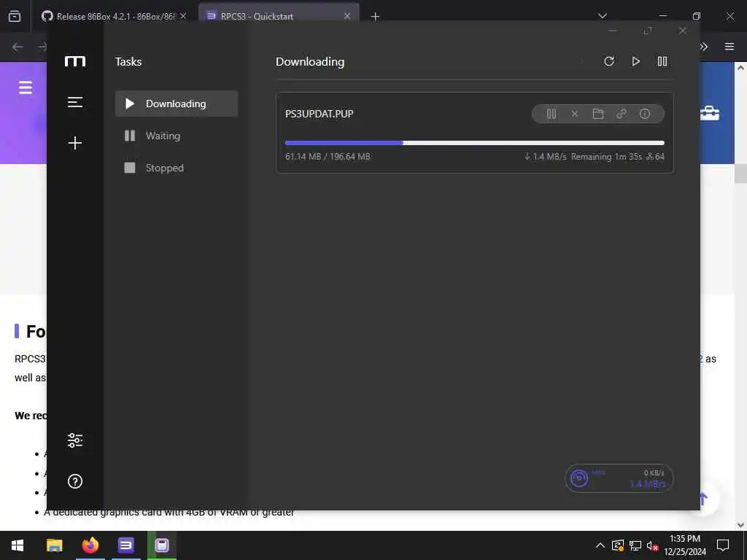Click the Remaining 1m 35s text
Image resolution: width=747 pixels, height=560 pixels.
click(606, 157)
